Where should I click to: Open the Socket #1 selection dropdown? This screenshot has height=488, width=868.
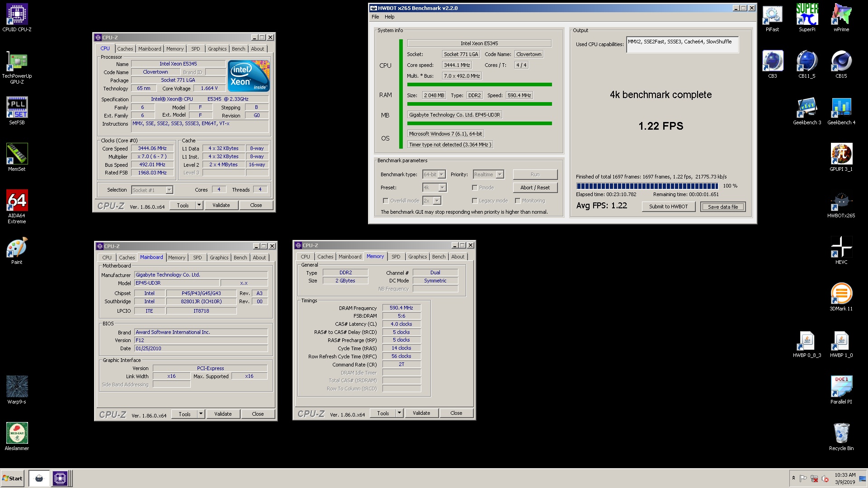(x=152, y=190)
